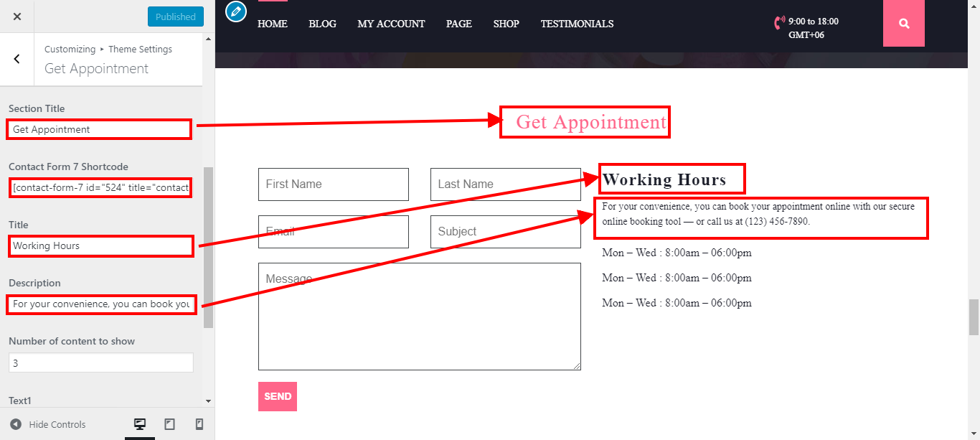Go back using the left chevron arrow

coord(17,59)
